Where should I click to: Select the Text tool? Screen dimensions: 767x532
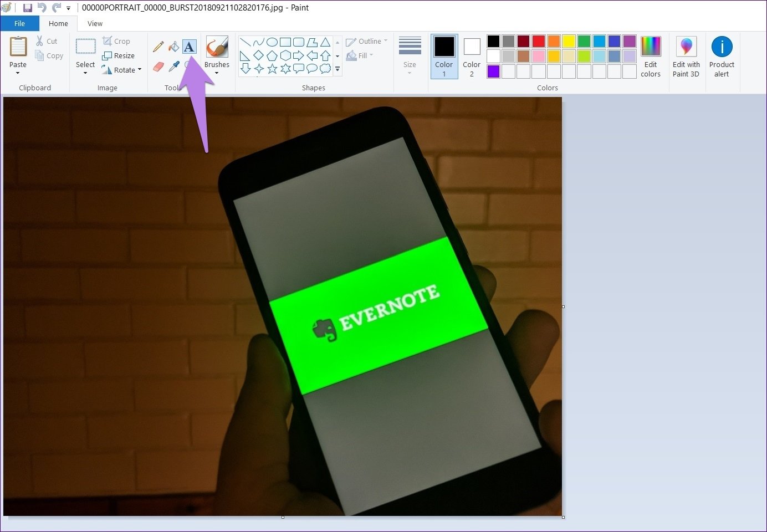pos(189,47)
